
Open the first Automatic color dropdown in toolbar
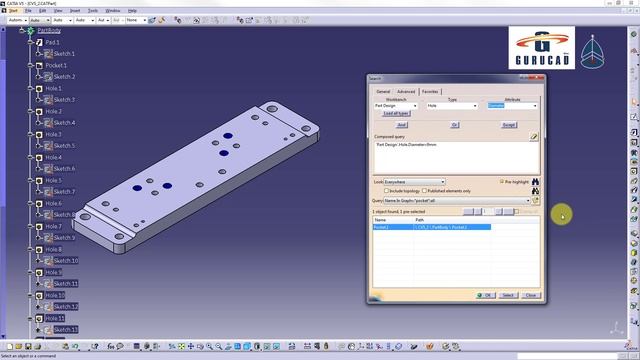(18, 20)
